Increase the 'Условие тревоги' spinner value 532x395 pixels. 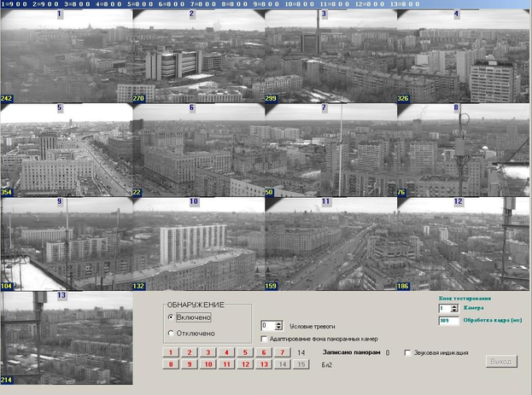click(279, 322)
